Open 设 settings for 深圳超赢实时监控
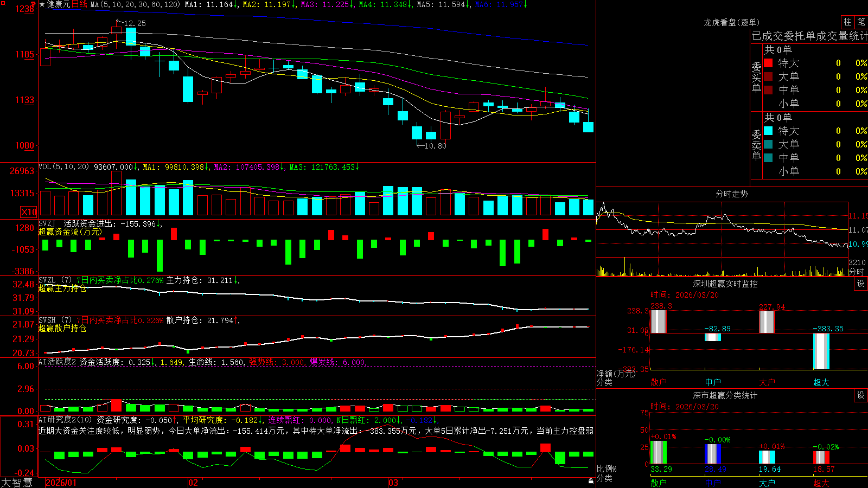This screenshot has height=488, width=868. tap(861, 284)
